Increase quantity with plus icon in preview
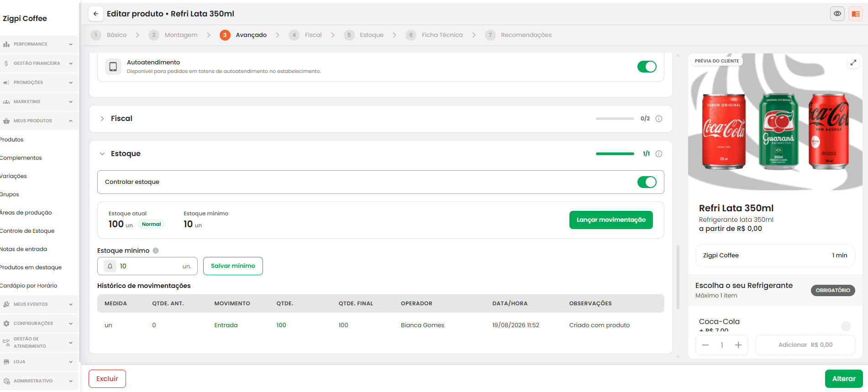The width and height of the screenshot is (868, 392). pyautogui.click(x=738, y=345)
